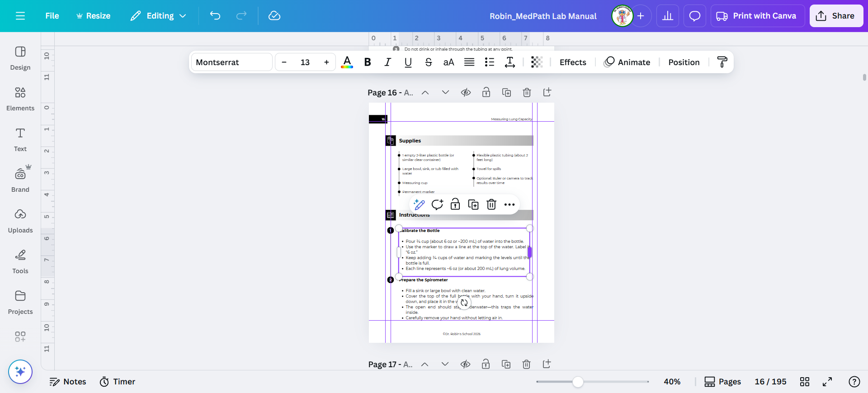Viewport: 868px width, 393px height.
Task: Open the File menu
Action: (x=52, y=16)
